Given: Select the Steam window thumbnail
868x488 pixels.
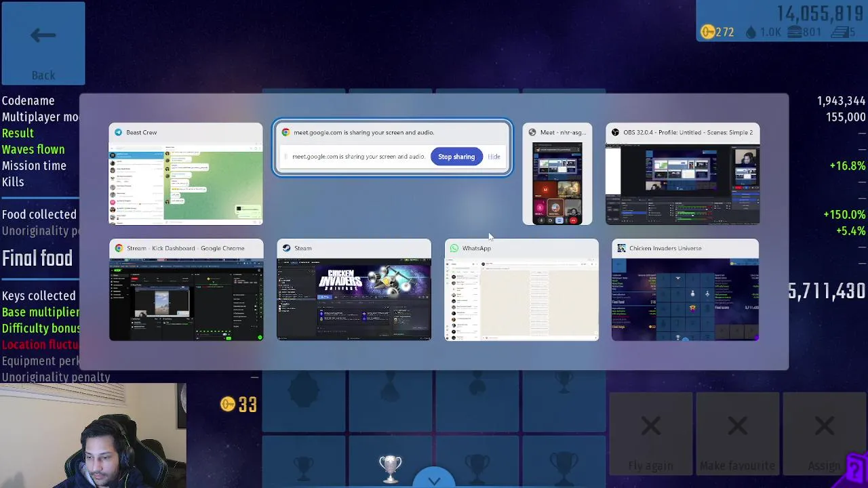Looking at the screenshot, I should tap(353, 289).
